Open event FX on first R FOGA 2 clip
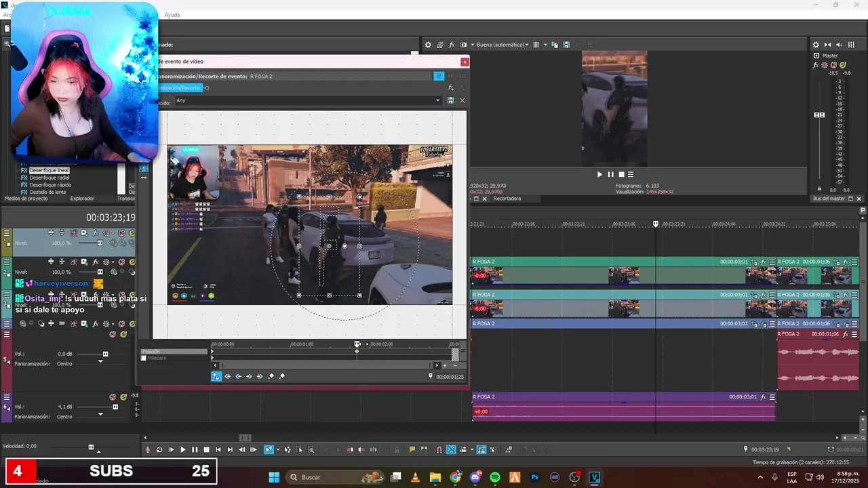The width and height of the screenshot is (868, 488). (x=763, y=262)
